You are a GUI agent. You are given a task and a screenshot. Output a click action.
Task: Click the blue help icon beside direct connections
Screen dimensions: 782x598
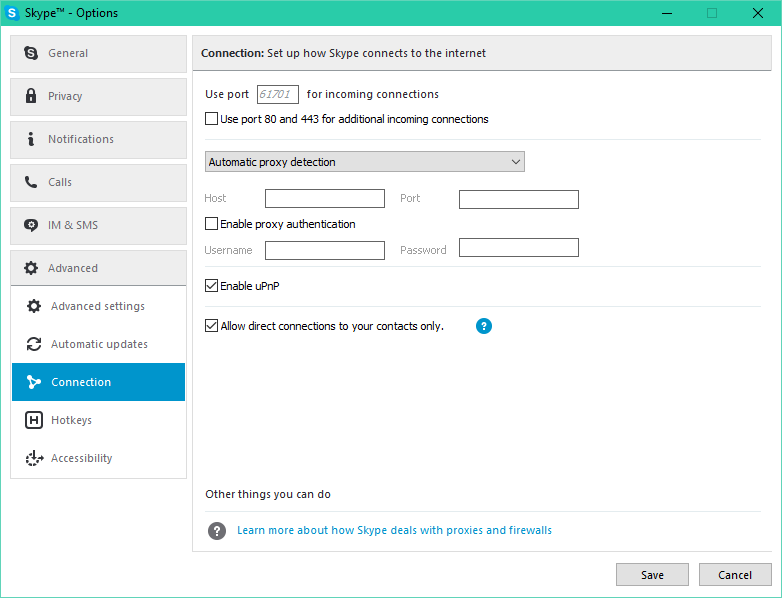tap(484, 326)
